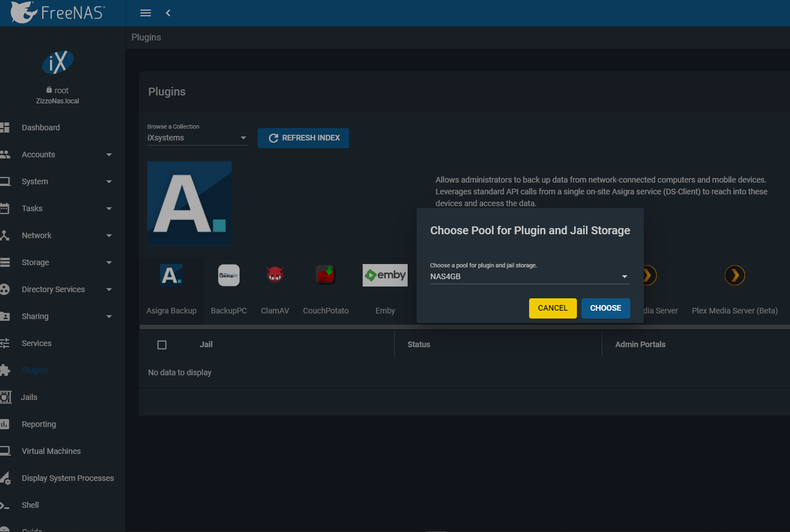Screen dimensions: 790x532
Task: Click the FreeNAS logo
Action: [57, 12]
